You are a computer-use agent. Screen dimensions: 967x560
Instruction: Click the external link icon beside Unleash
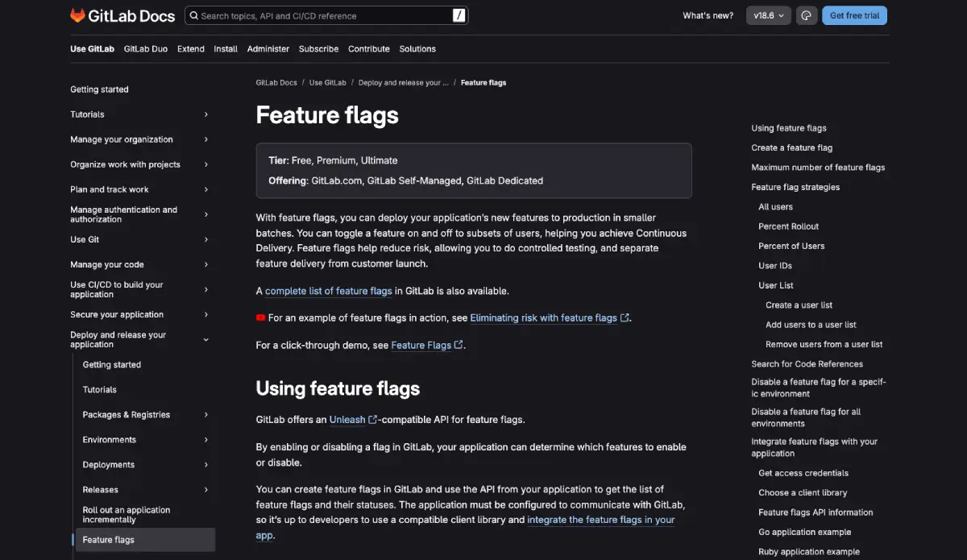pos(371,419)
